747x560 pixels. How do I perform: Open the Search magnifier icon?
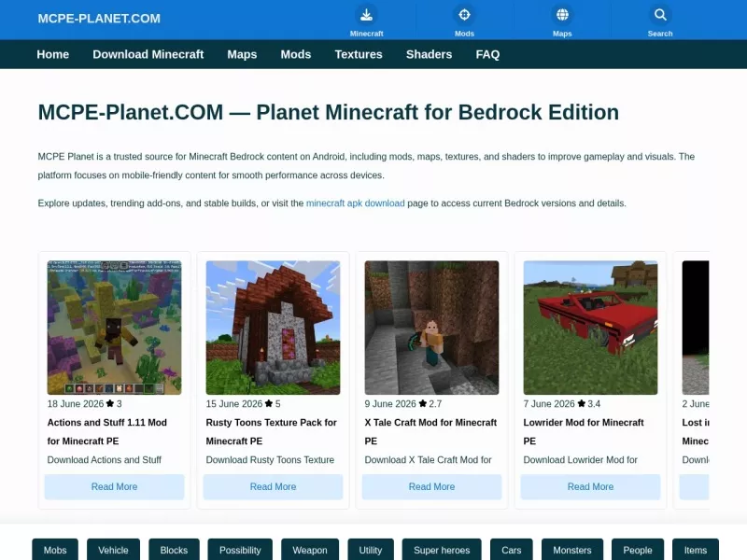[x=660, y=15]
